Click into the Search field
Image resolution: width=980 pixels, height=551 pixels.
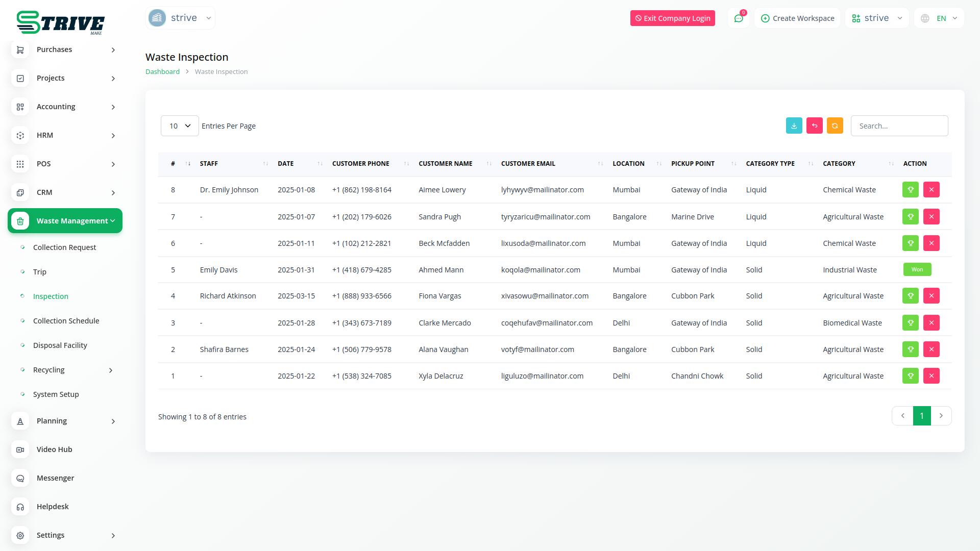pos(899,126)
